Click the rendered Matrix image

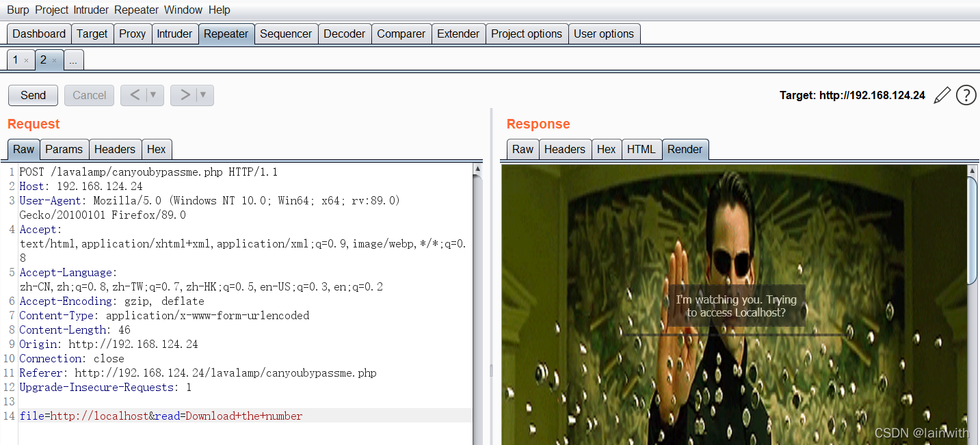734,305
